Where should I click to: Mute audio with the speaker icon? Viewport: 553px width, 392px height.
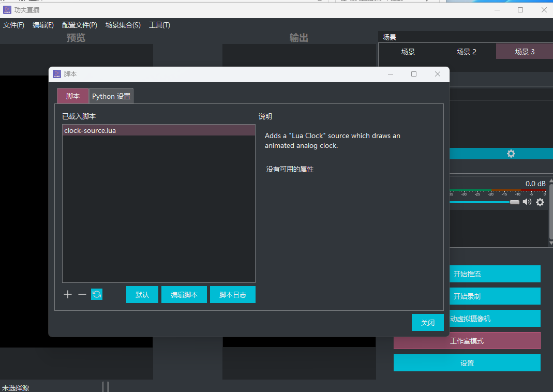(527, 202)
